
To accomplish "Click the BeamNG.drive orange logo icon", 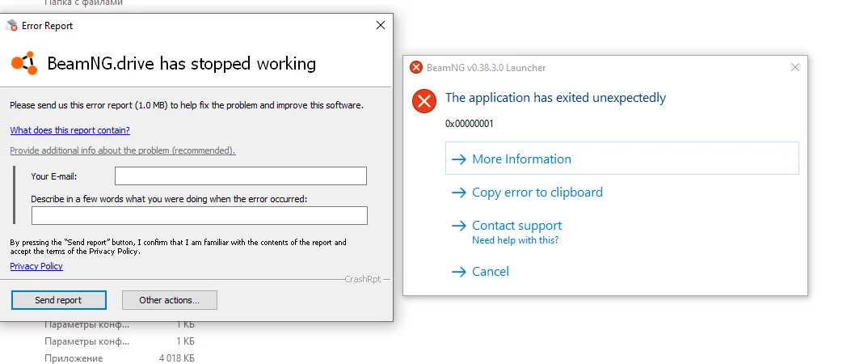I will pyautogui.click(x=23, y=63).
